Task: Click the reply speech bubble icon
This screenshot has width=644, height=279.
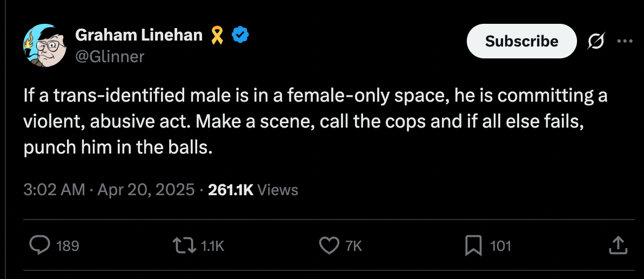Action: click(40, 245)
